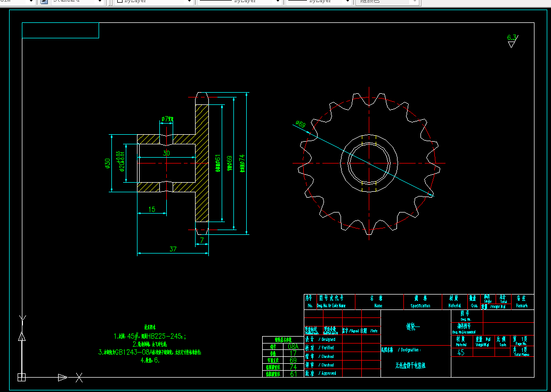Screen dimensions: 551x392
Task: Select the 'Remark' column header
Action: tap(522, 306)
